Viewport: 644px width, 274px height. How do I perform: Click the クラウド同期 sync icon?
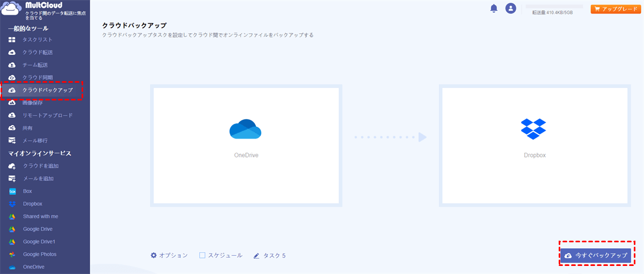click(12, 78)
